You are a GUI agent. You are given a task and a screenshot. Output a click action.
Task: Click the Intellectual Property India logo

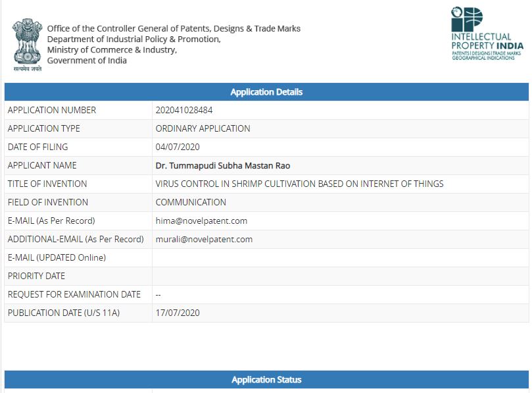487,34
